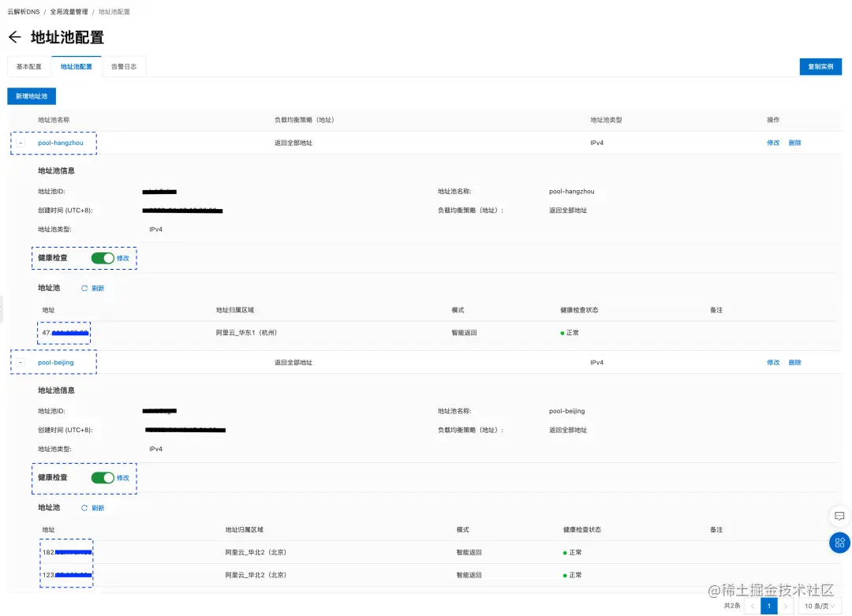This screenshot has width=852, height=616.
Task: Click 修改 in pool-beijing row
Action: 773,362
